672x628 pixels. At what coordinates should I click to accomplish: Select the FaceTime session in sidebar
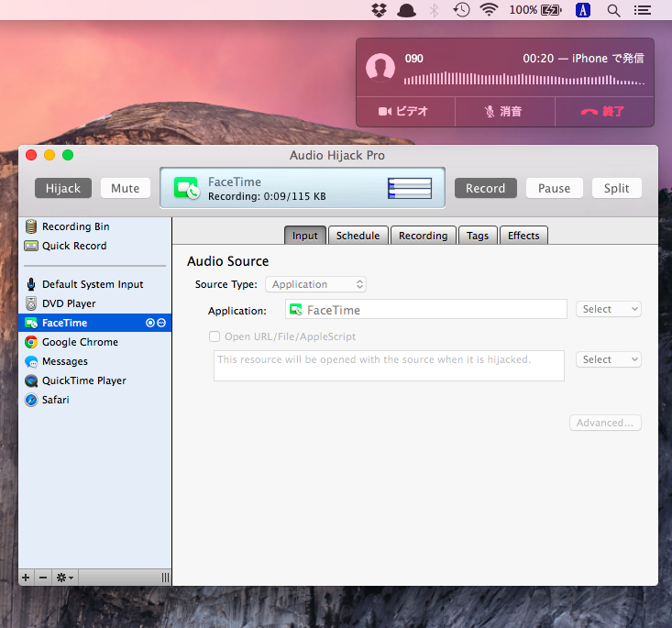(94, 323)
